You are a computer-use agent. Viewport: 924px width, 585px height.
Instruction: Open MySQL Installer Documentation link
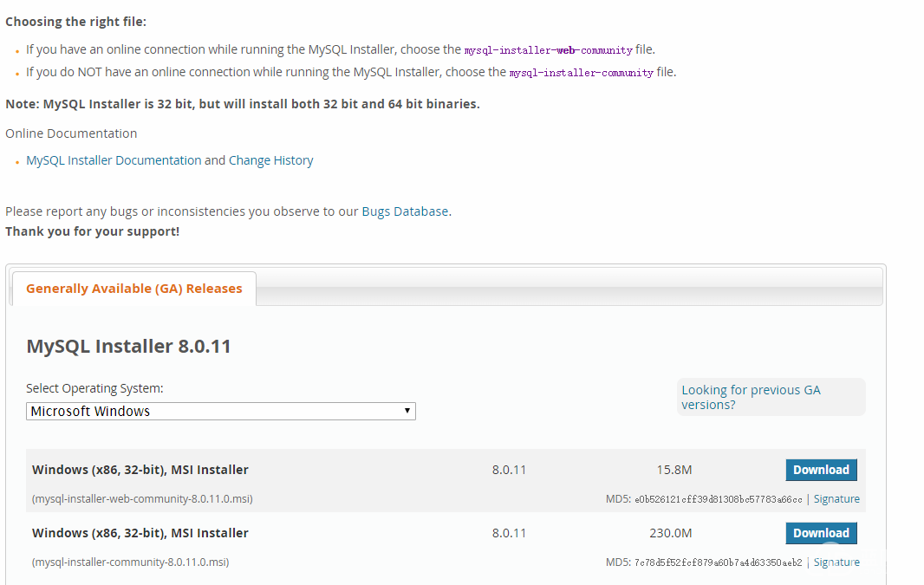coord(114,160)
